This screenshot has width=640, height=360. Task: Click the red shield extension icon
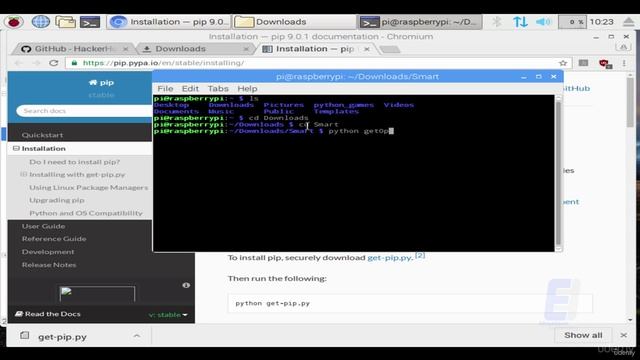pyautogui.click(x=604, y=63)
